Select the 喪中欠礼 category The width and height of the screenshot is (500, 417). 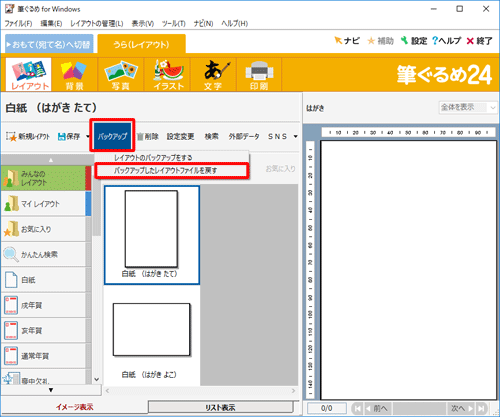(x=43, y=377)
